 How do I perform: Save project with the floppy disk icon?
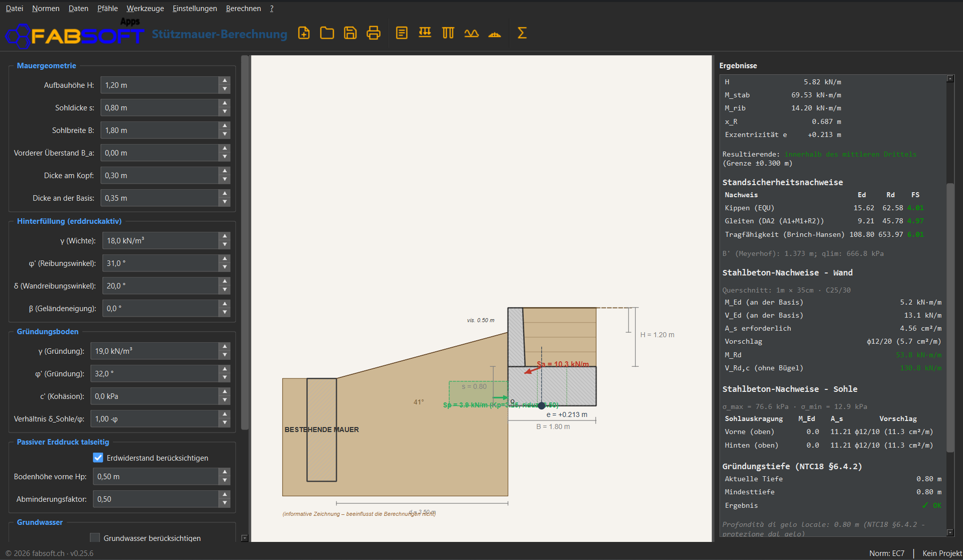[350, 33]
